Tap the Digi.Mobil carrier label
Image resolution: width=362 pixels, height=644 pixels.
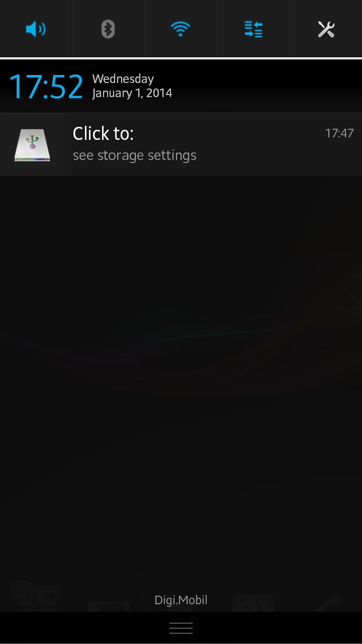[x=181, y=600]
